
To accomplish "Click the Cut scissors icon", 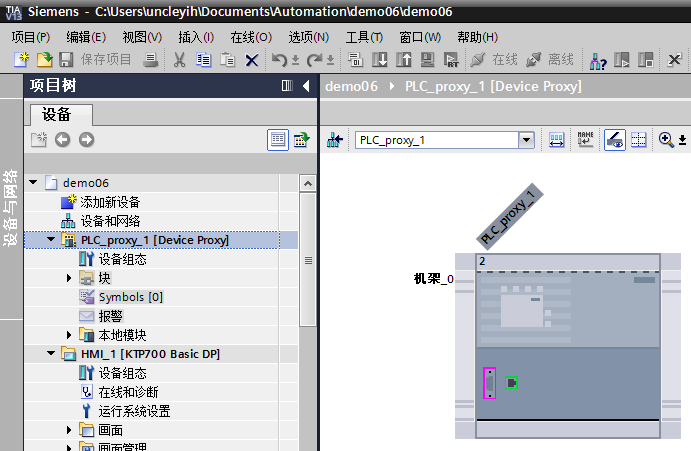I will point(179,60).
